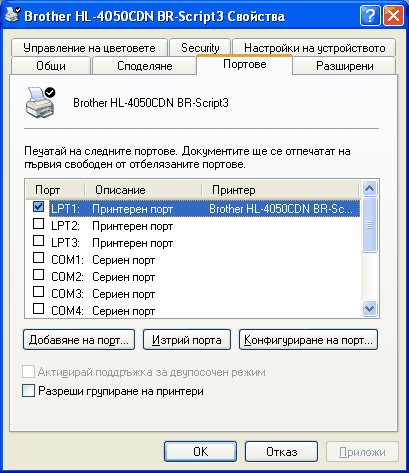The image size is (409, 473).
Task: Check the LPT2 port checkbox
Action: 39,224
